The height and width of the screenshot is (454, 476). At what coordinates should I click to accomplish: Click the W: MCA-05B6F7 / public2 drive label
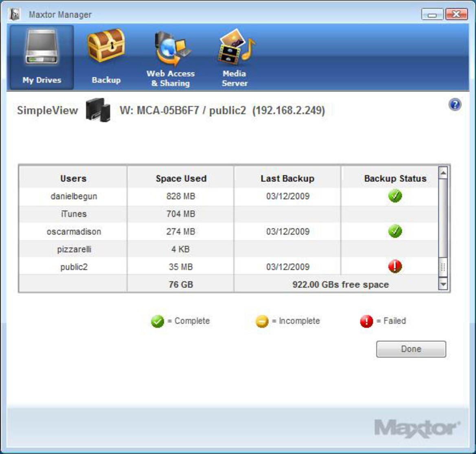coord(182,110)
